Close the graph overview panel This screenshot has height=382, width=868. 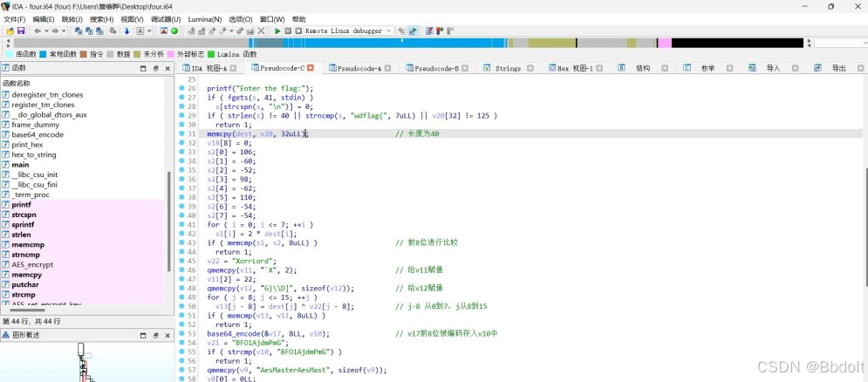click(x=167, y=335)
